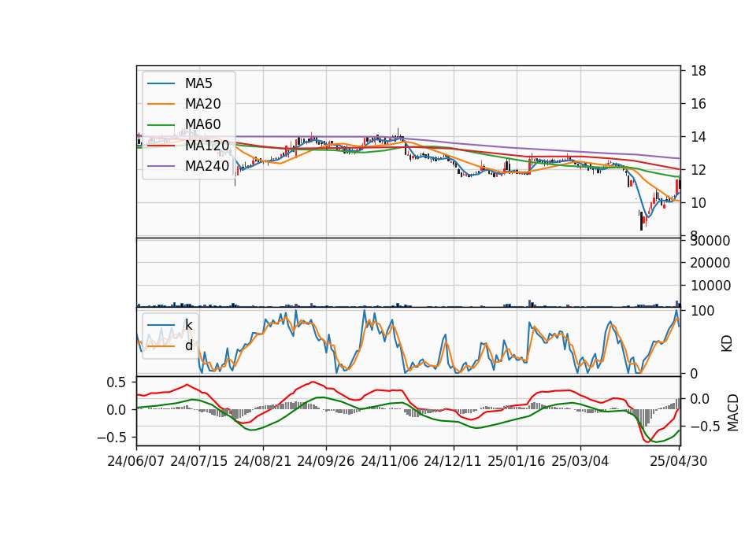Click the KD axis title
This screenshot has width=756, height=543.
pos(727,344)
